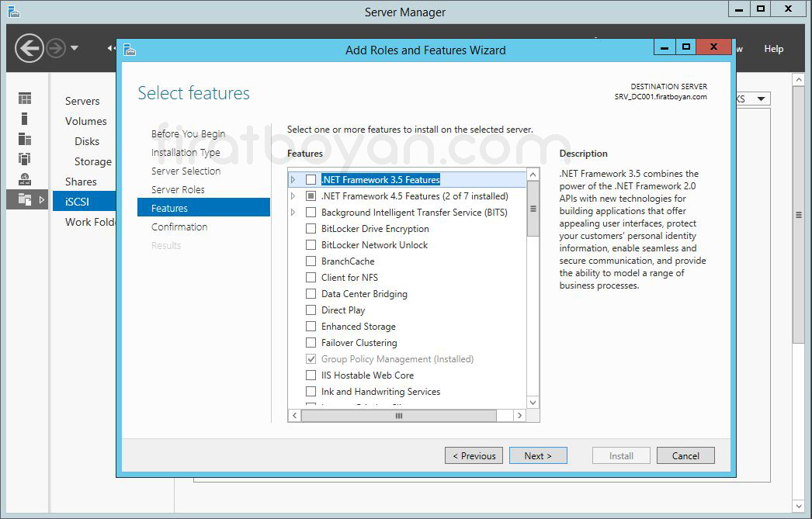
Task: Click Server Manager title bar app icon
Action: (x=13, y=12)
